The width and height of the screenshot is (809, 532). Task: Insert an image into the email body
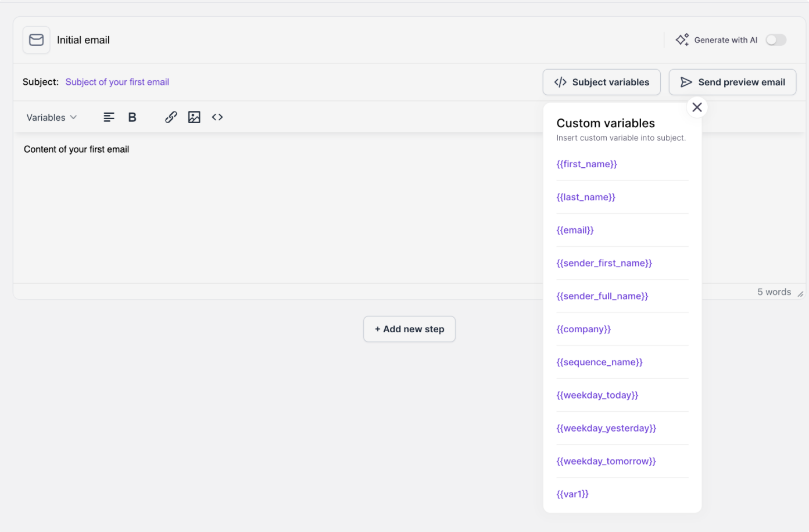(x=194, y=117)
